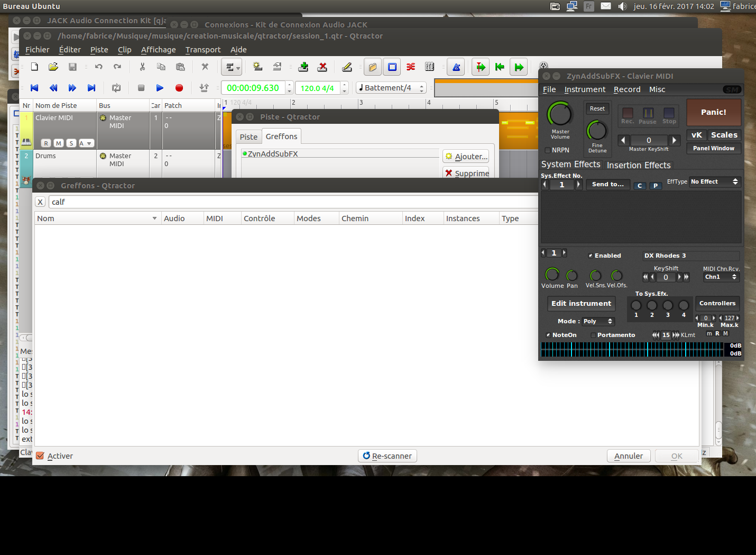
Task: Solo the Clavier MIDI track
Action: (71, 143)
